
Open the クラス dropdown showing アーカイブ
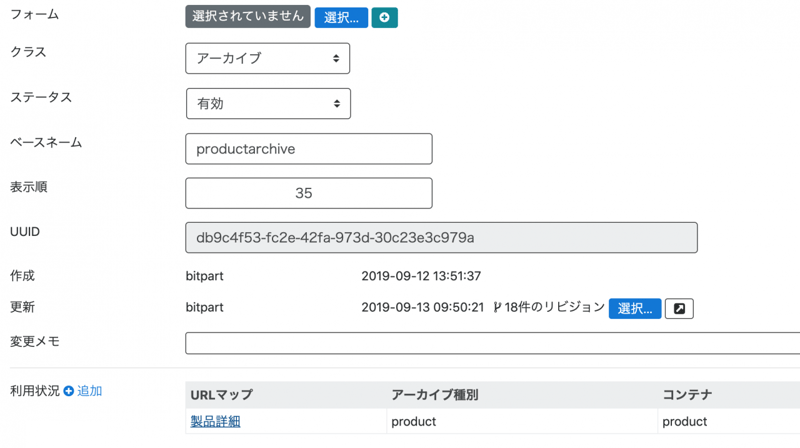click(268, 58)
